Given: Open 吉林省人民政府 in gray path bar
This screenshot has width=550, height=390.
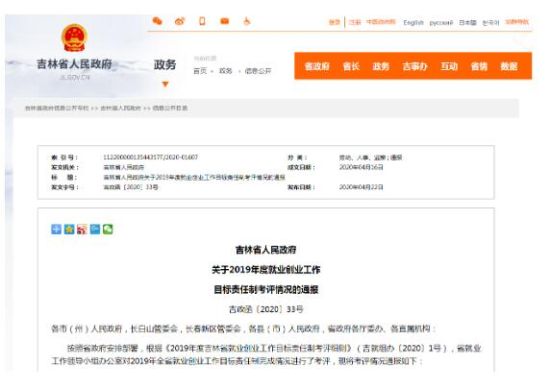Looking at the screenshot, I should 121,108.
